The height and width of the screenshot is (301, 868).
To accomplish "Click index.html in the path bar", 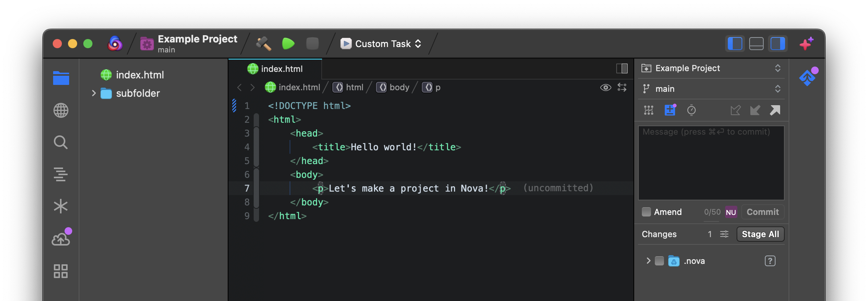I will [x=293, y=88].
